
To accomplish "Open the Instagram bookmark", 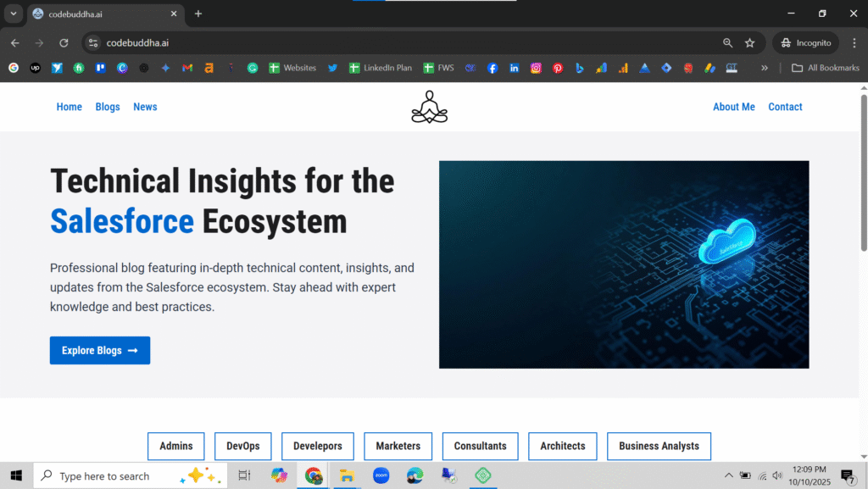I will click(x=537, y=68).
